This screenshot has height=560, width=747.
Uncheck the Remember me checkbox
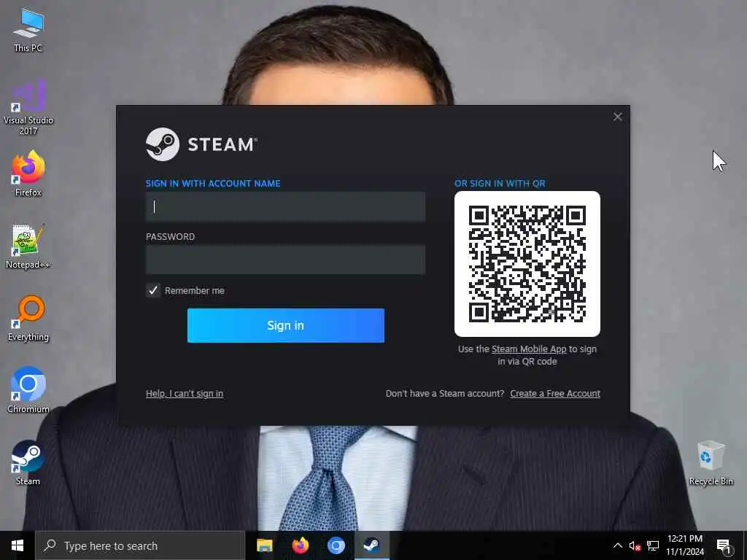pos(153,290)
